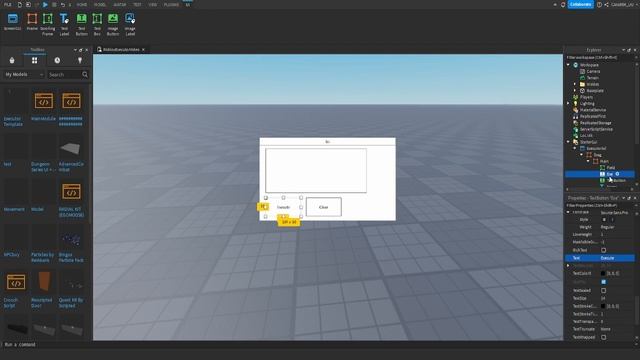Viewport: 640px width, 360px height.
Task: Collapse the FontFace property group
Action: 568,212
